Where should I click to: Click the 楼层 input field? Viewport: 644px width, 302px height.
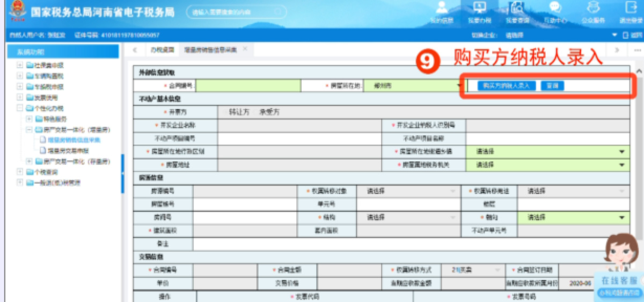coord(574,204)
